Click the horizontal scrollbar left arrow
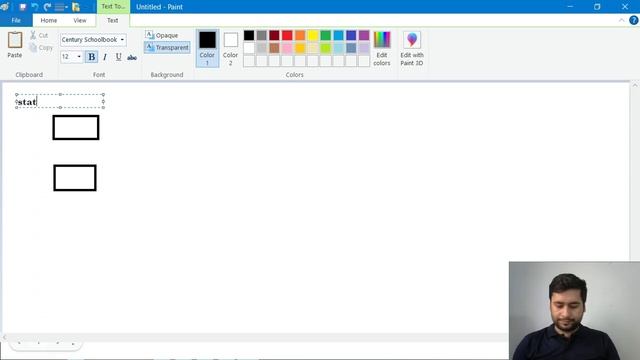Screen dimensions: 640x360 4,337
